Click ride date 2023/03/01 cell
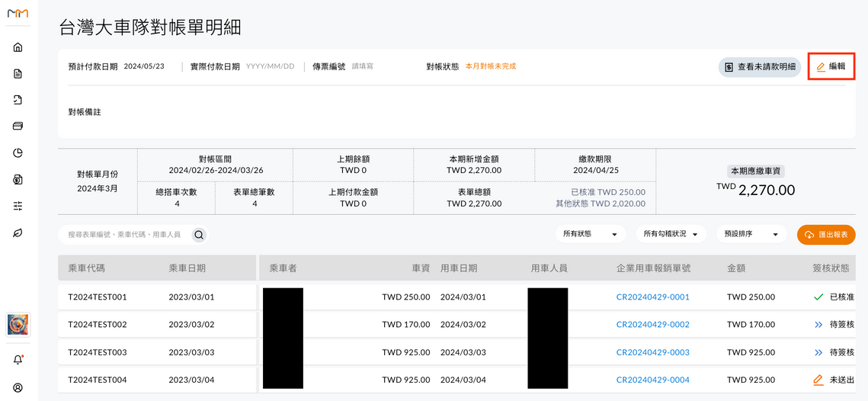The height and width of the screenshot is (401, 868). (191, 297)
